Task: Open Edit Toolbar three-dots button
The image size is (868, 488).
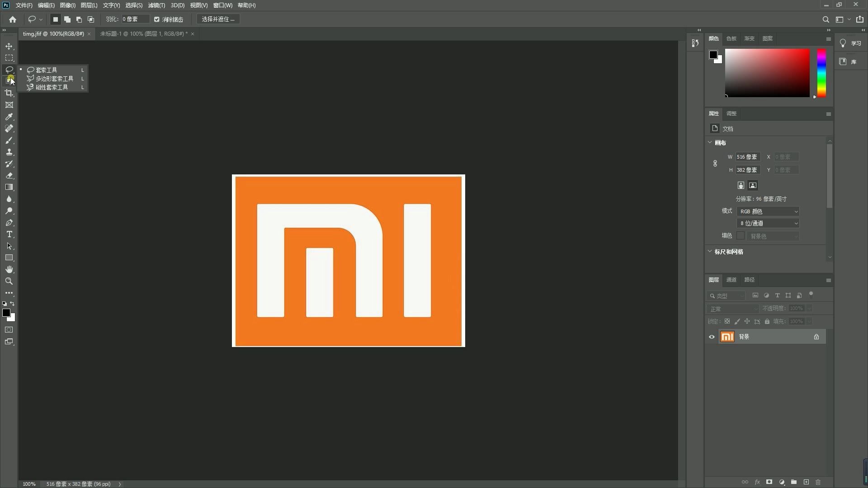Action: 9,293
